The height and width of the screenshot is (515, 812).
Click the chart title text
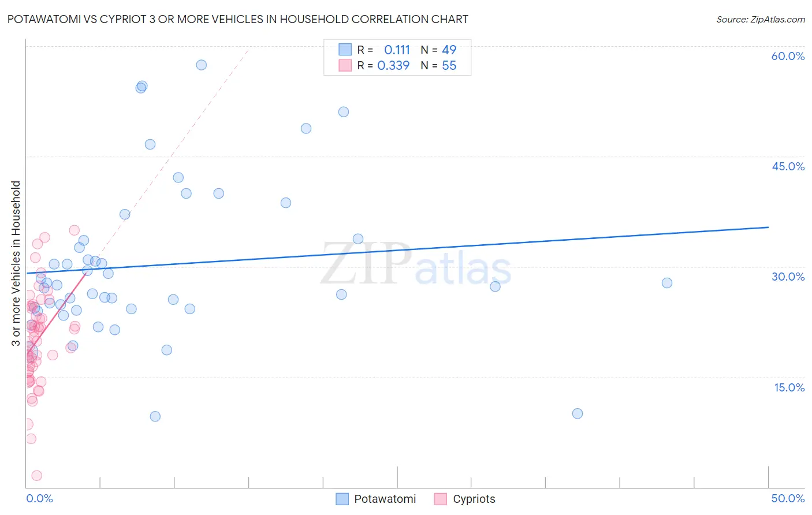tap(237, 19)
